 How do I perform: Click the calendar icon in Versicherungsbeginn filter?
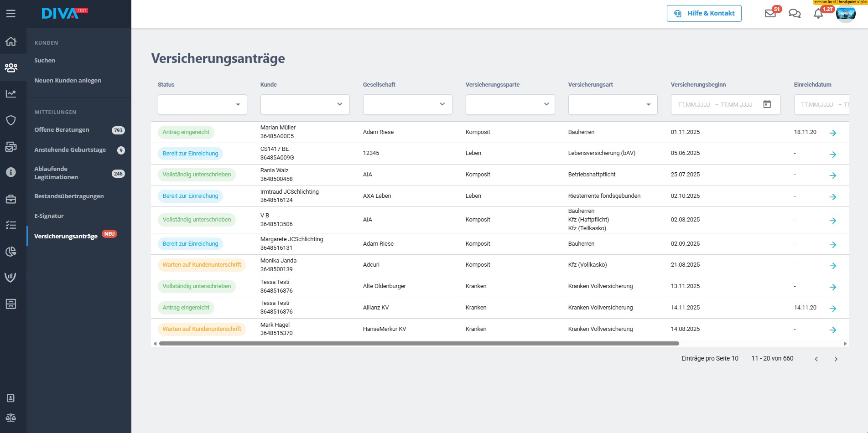click(767, 104)
